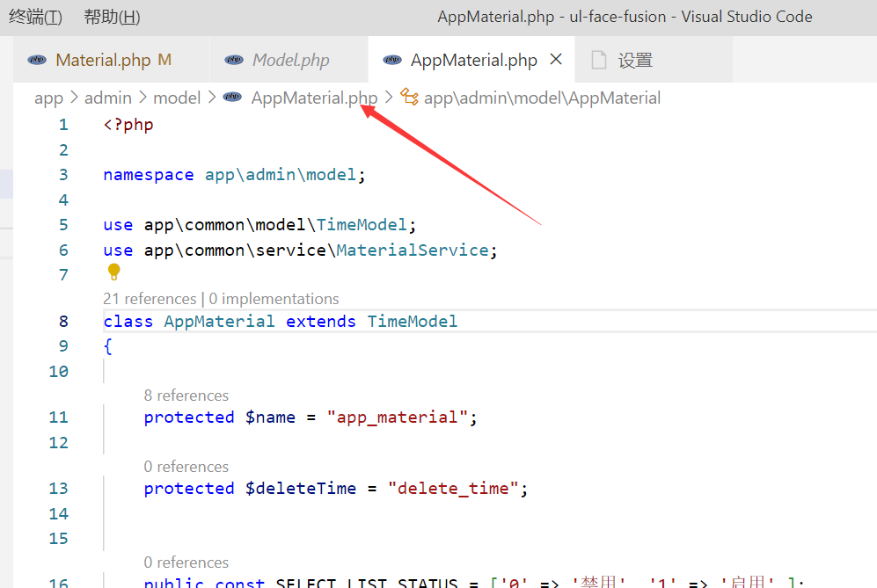Open the 终端(T) menu
The image size is (877, 588).
36,18
